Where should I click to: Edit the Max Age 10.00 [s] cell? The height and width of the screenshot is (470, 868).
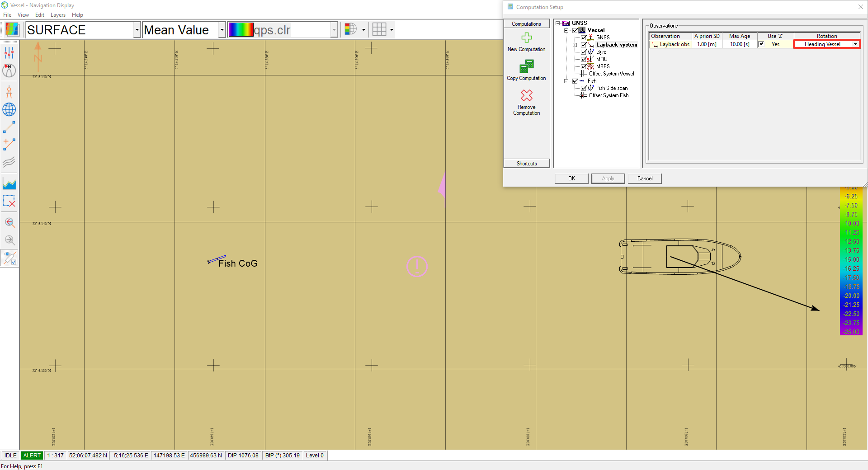(x=740, y=44)
